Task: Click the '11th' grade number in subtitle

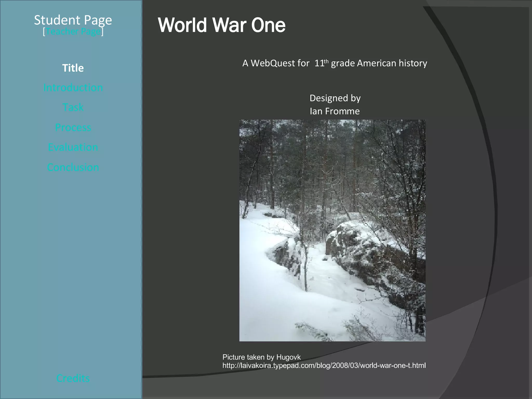Action: pyautogui.click(x=321, y=63)
